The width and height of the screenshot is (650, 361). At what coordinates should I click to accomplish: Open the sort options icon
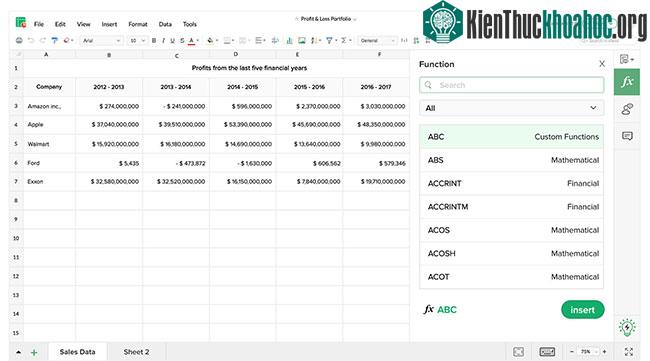pyautogui.click(x=314, y=41)
